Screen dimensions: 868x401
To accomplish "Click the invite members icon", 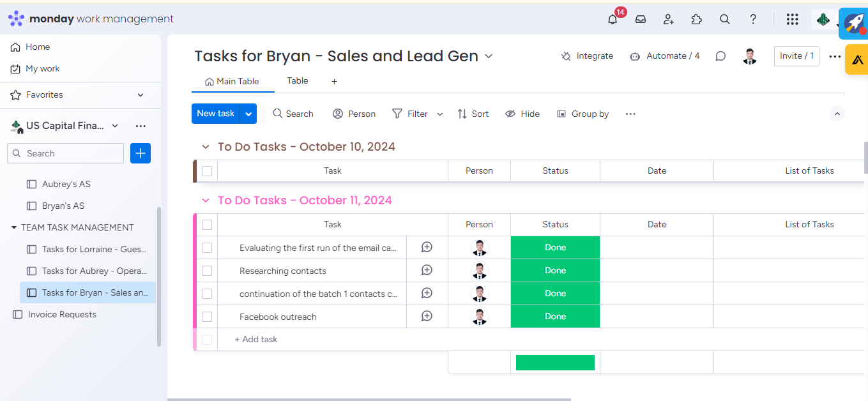I will 669,19.
